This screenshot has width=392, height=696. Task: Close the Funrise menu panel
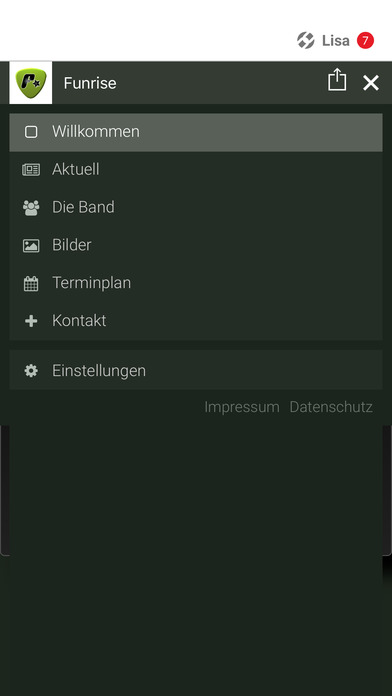pyautogui.click(x=371, y=83)
